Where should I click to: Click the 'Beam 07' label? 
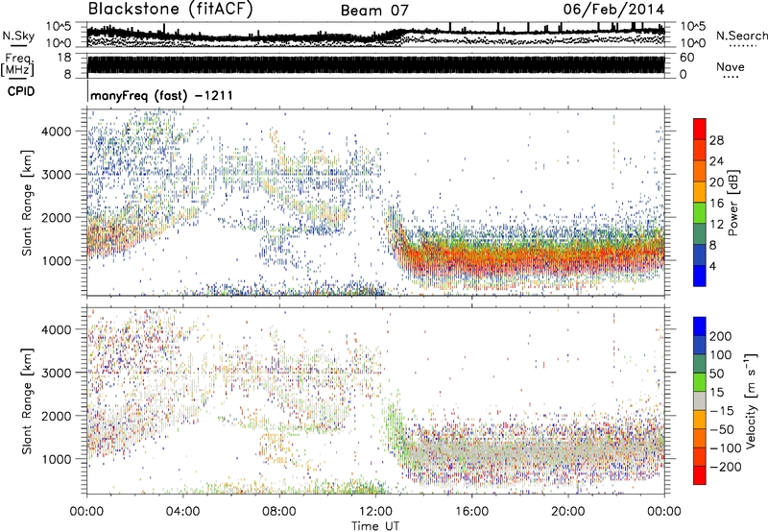tap(374, 11)
